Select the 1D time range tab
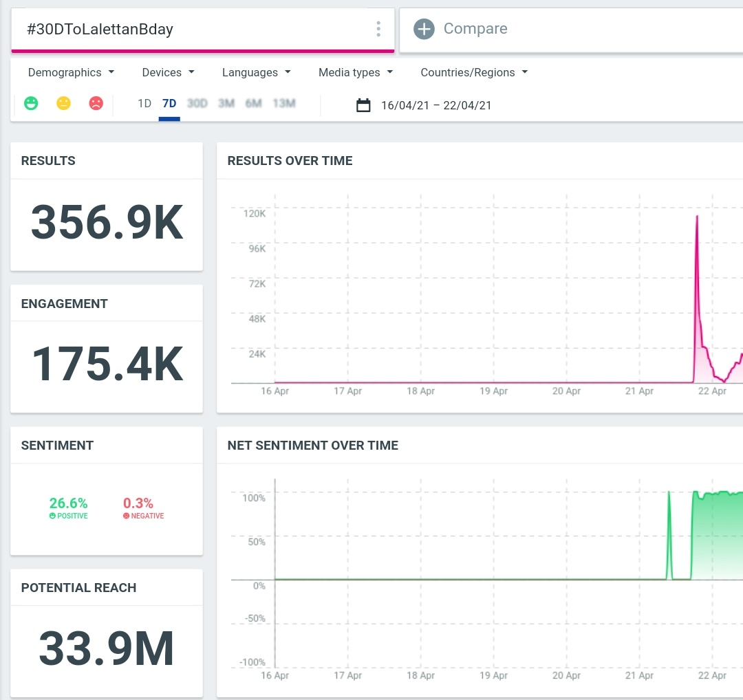Viewport: 743px width, 700px height. (x=144, y=103)
